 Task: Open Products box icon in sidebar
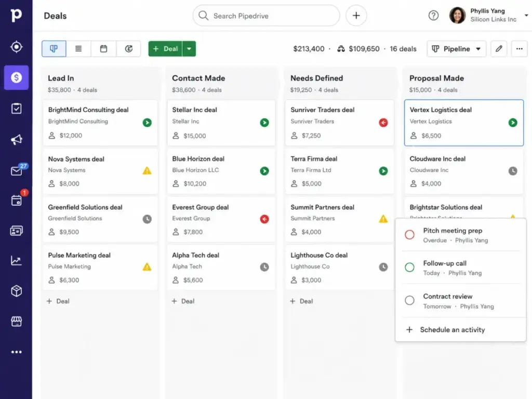[x=16, y=291]
